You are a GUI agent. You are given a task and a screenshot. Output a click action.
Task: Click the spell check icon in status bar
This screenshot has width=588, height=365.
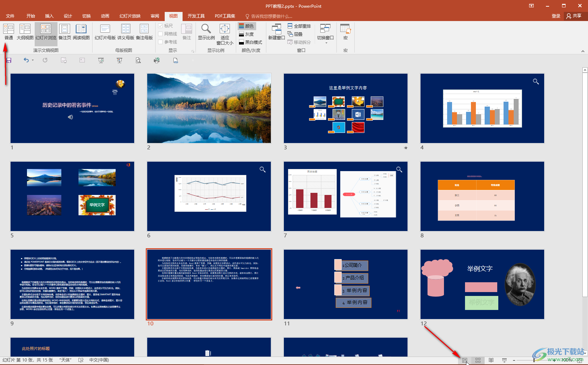[81, 360]
